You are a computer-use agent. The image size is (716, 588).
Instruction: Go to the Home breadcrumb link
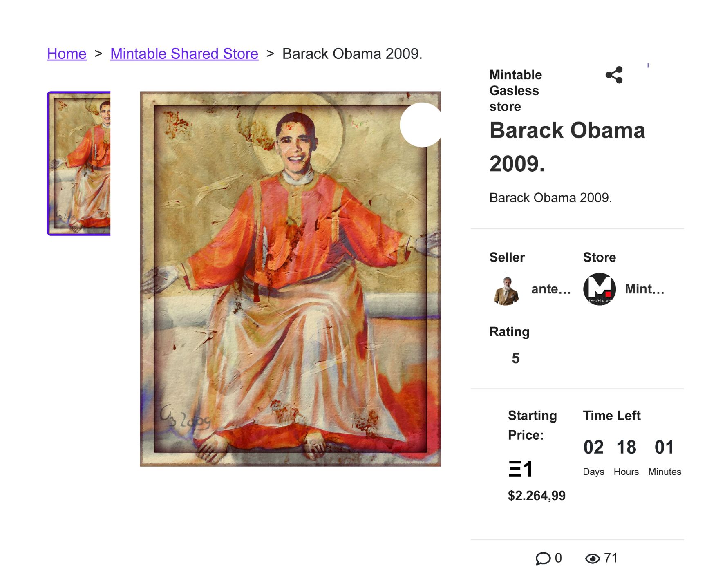(x=67, y=54)
